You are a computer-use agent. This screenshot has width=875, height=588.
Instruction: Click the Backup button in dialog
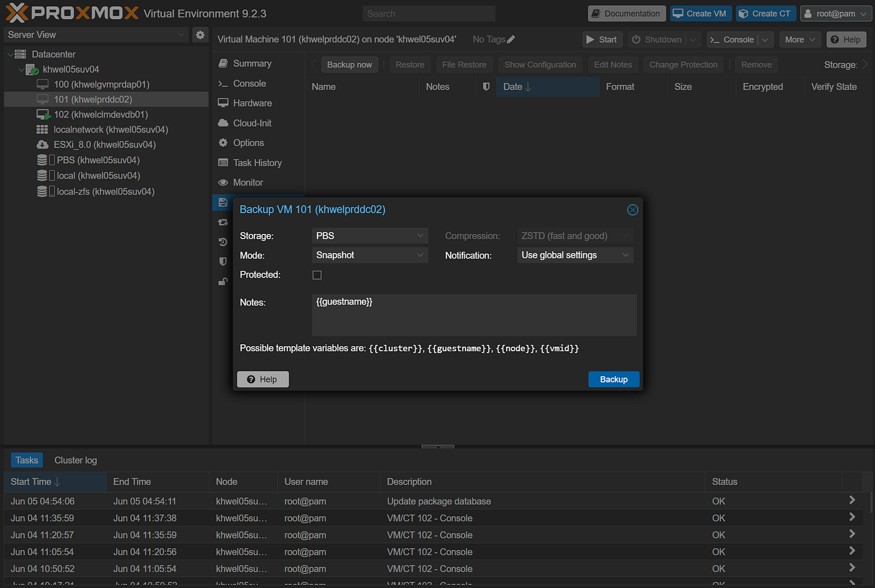tap(614, 379)
